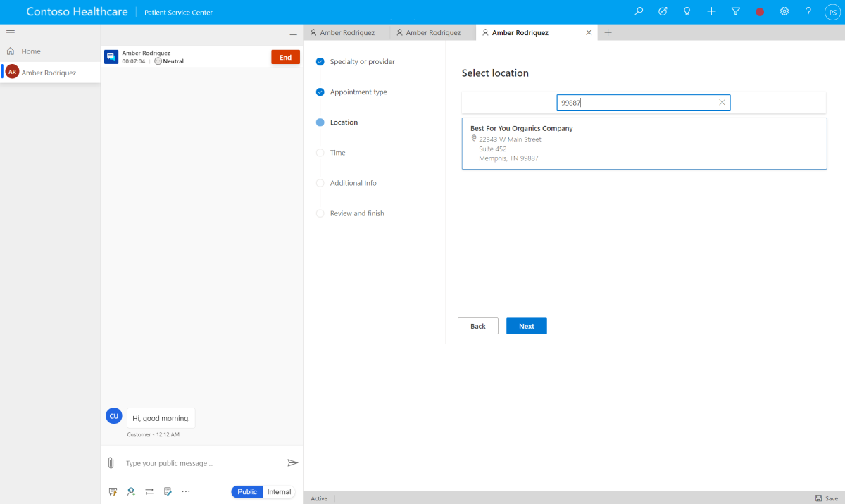Expand the hamburger navigation menu
This screenshot has width=845, height=504.
(11, 32)
